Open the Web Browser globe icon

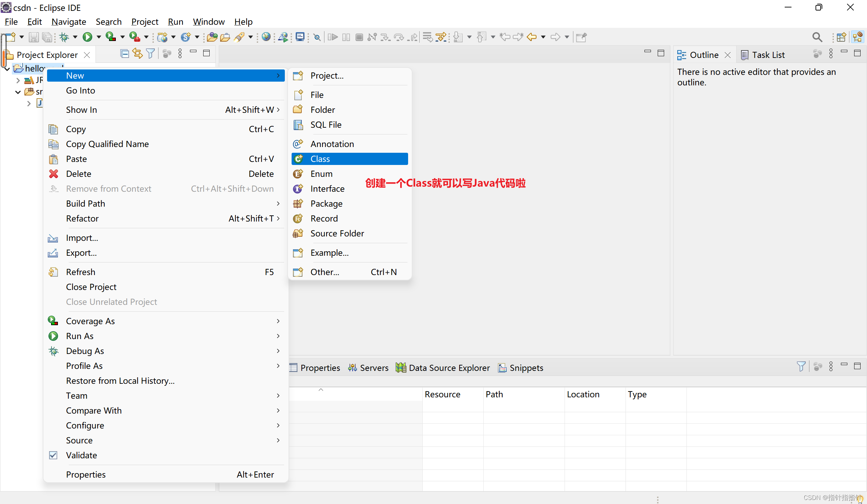click(266, 37)
